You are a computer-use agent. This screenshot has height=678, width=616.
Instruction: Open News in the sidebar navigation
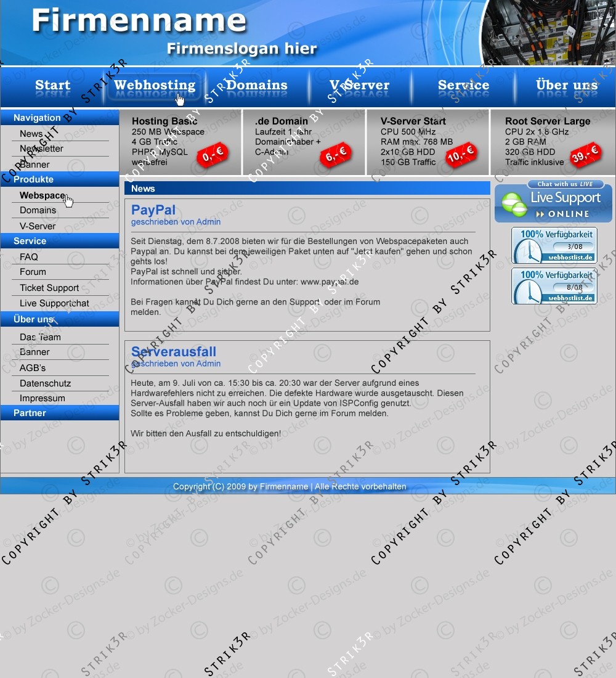click(x=31, y=134)
